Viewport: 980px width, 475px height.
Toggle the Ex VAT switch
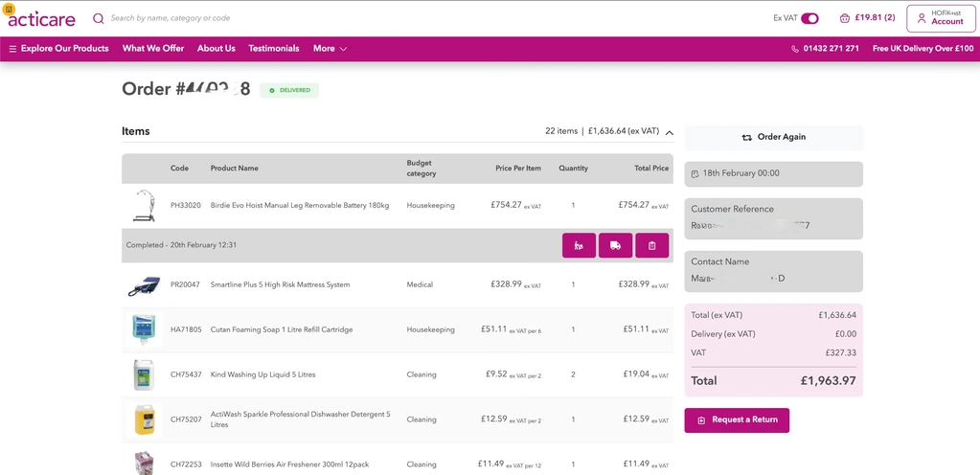pos(809,18)
